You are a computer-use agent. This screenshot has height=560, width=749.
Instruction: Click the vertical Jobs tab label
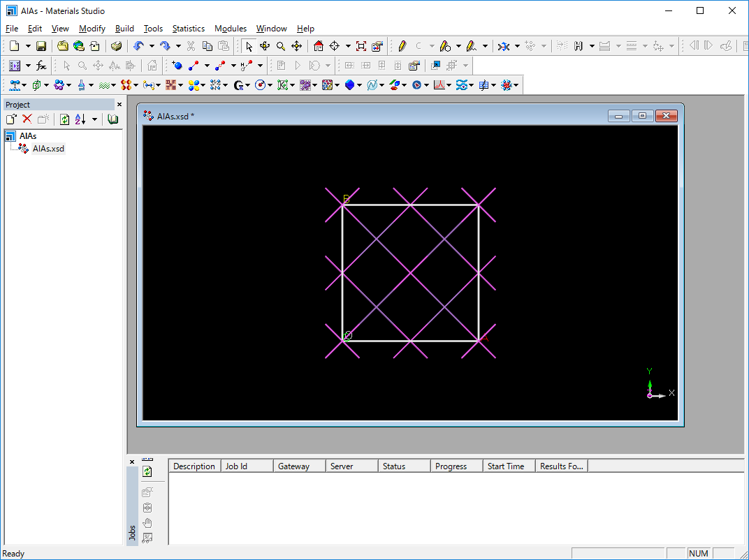click(x=132, y=533)
